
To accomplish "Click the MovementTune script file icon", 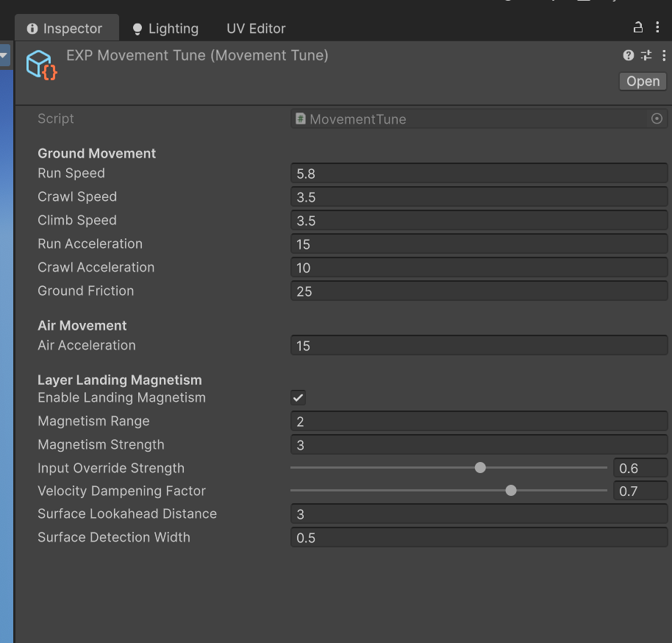I will click(301, 118).
